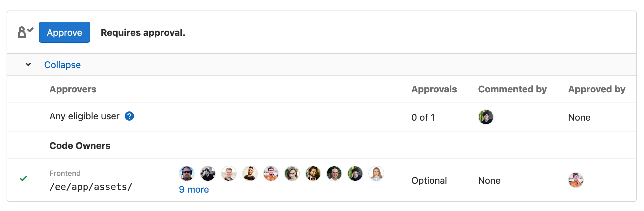Click the Approvals column header
Image resolution: width=644 pixels, height=211 pixels.
[x=434, y=89]
